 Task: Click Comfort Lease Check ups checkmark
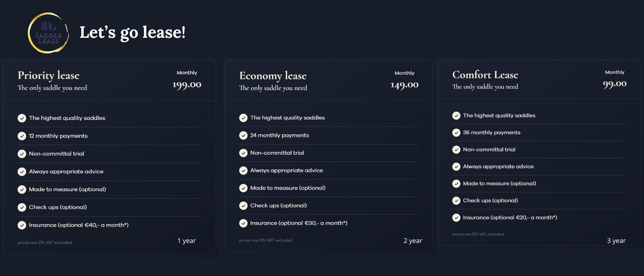coord(456,200)
